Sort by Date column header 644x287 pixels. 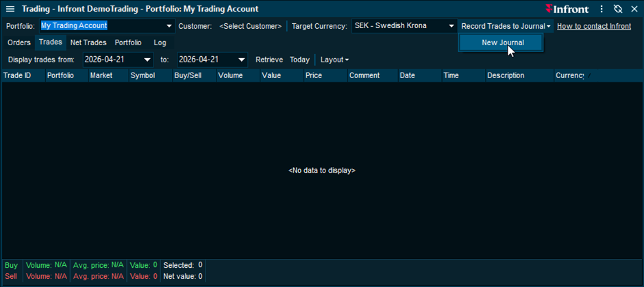click(420, 75)
